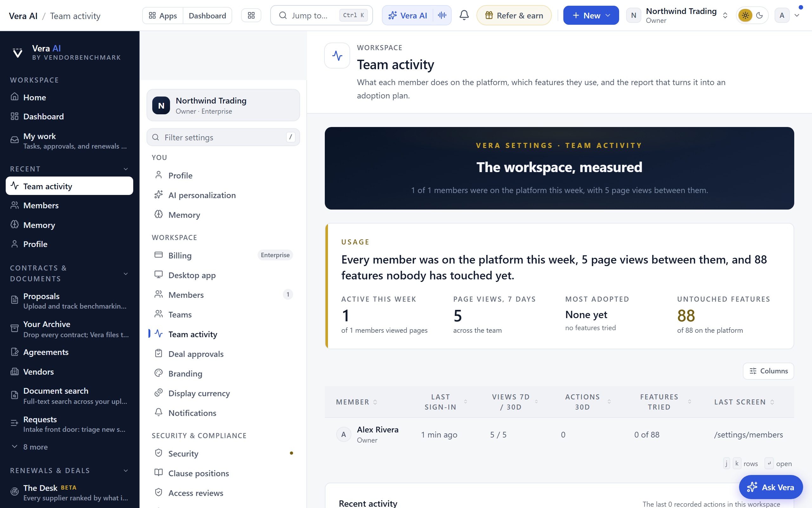
Task: Select Team activity under Recent
Action: click(69, 186)
